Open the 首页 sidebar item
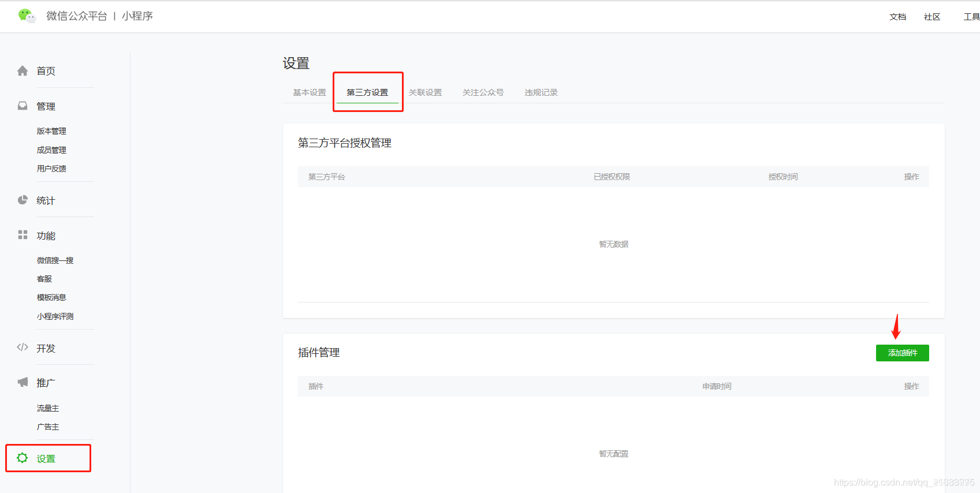The image size is (980, 493). pyautogui.click(x=46, y=71)
